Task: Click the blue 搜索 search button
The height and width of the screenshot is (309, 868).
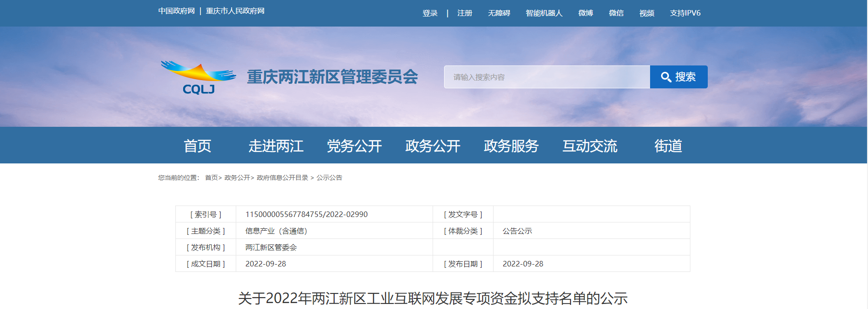Action: tap(678, 77)
